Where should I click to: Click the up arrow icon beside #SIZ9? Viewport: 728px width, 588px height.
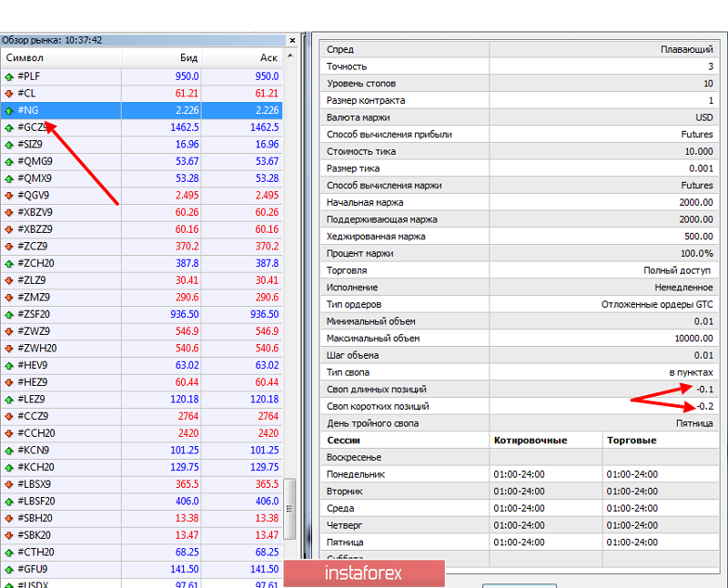point(9,145)
